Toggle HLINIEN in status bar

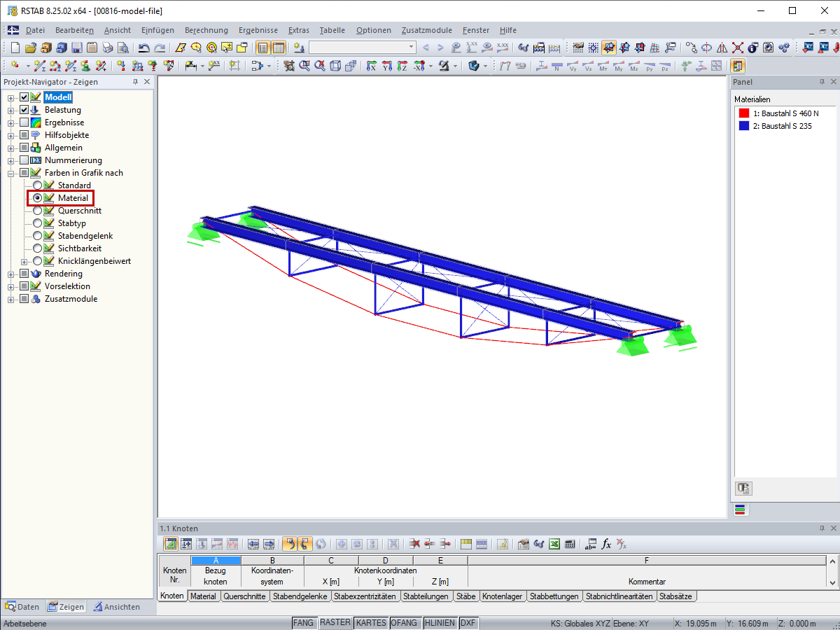440,623
